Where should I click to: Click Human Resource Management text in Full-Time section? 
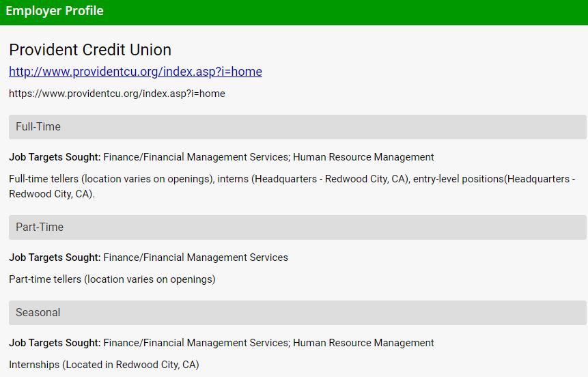pos(363,157)
